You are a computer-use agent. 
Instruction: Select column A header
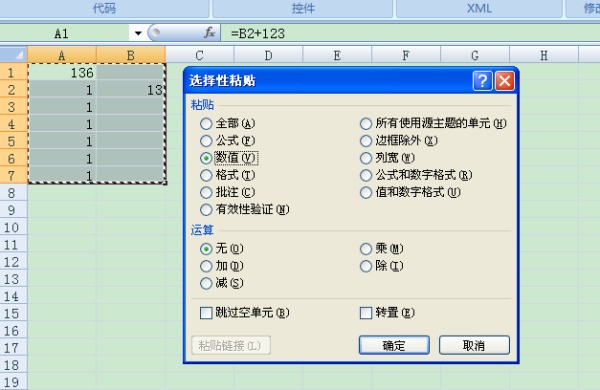[62, 55]
